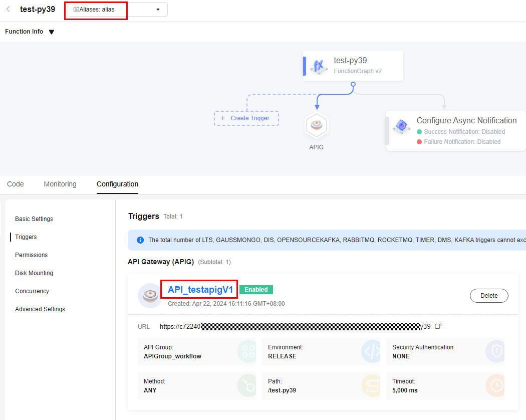526x420 pixels.
Task: Delete the API_testapigV1 trigger
Action: pyautogui.click(x=489, y=296)
